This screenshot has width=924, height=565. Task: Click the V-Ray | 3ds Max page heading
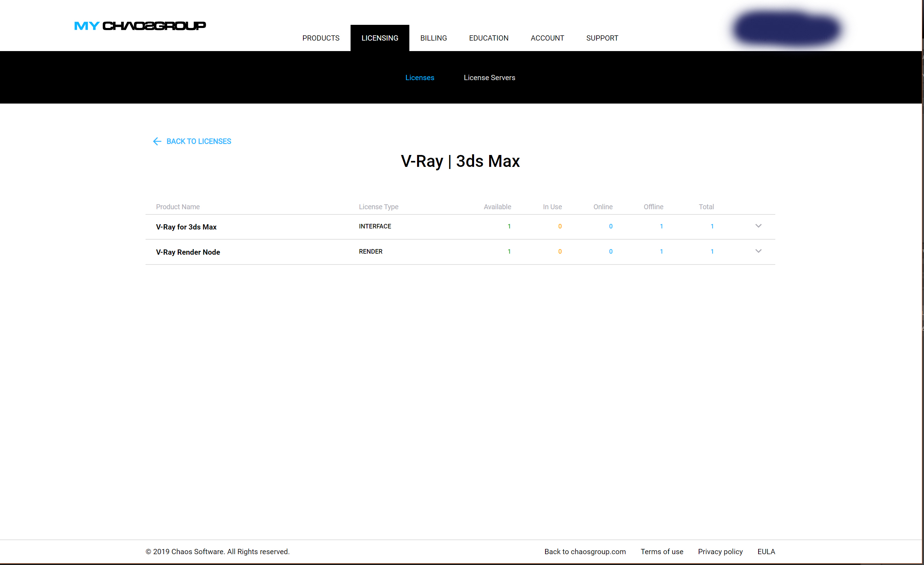pos(460,161)
